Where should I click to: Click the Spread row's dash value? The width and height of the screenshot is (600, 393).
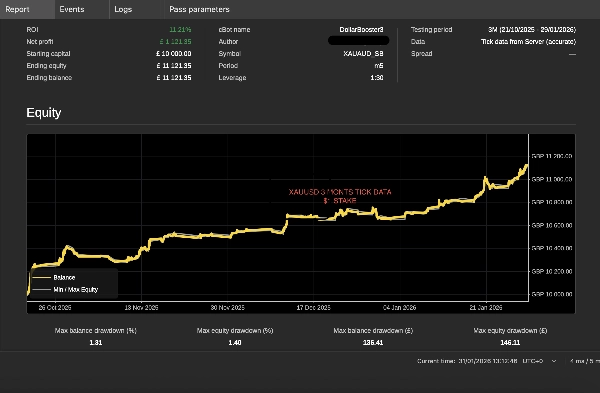572,54
